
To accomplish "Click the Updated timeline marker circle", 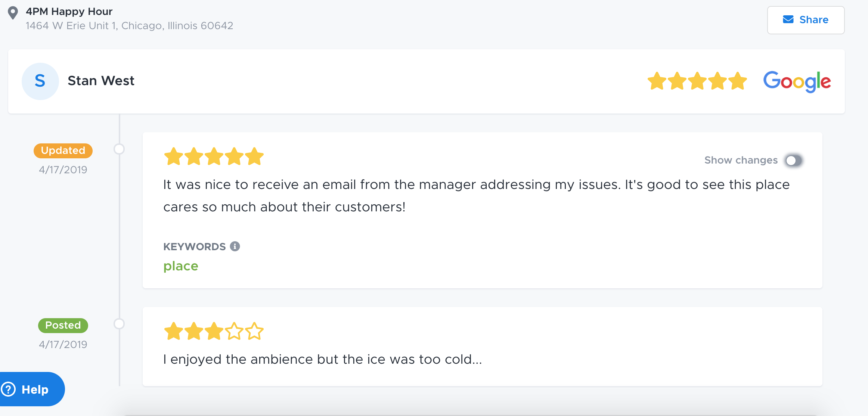I will tap(119, 149).
